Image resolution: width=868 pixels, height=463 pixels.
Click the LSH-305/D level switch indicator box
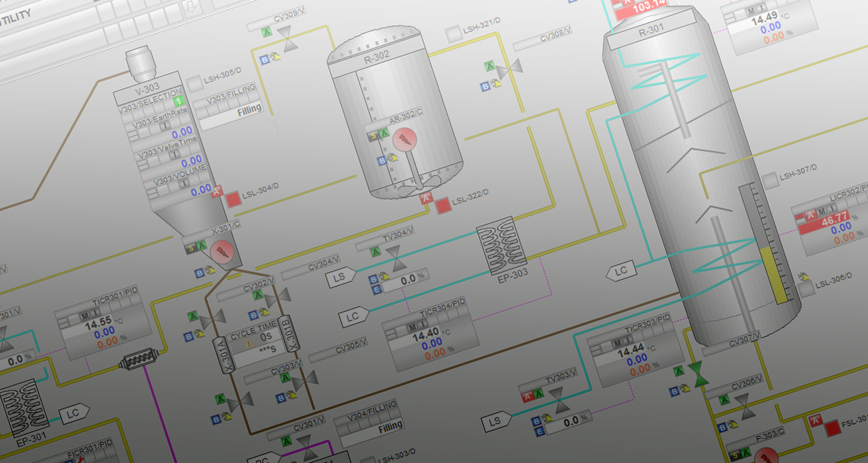click(194, 85)
